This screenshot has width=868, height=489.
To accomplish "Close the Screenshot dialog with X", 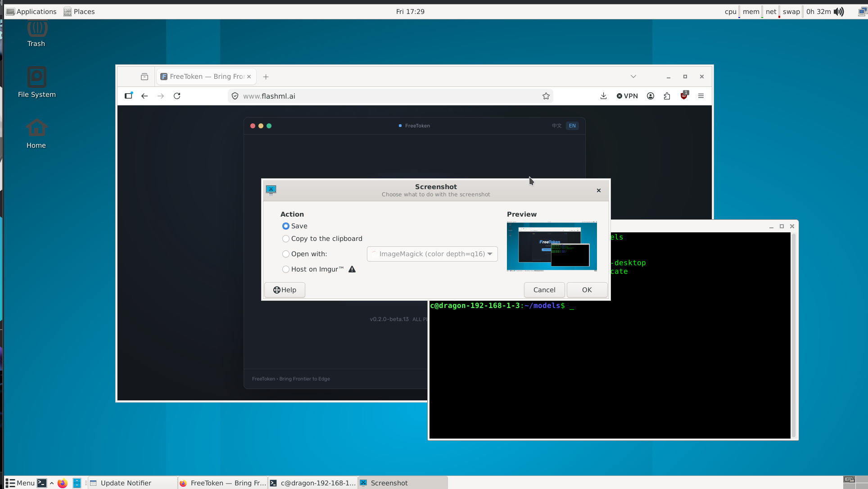I will click(599, 190).
